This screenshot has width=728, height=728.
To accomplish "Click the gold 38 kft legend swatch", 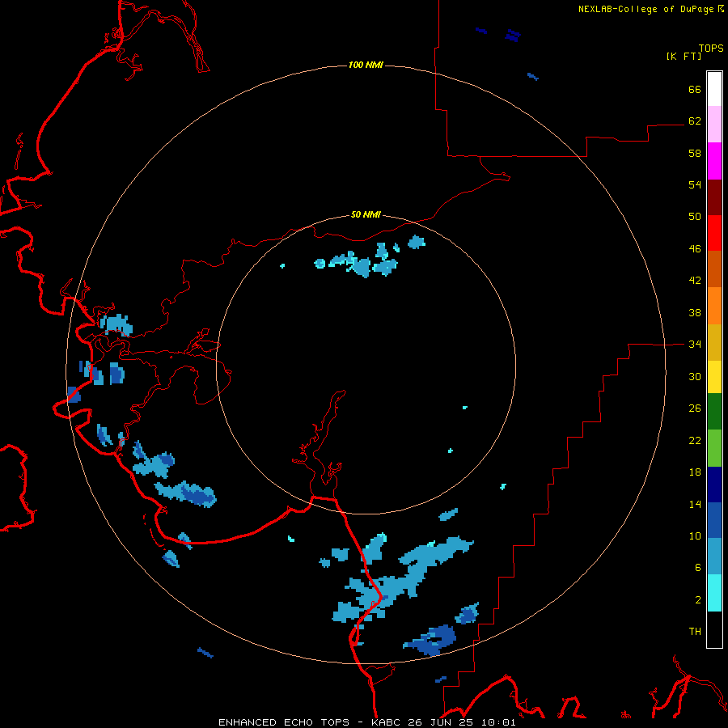I will [714, 342].
